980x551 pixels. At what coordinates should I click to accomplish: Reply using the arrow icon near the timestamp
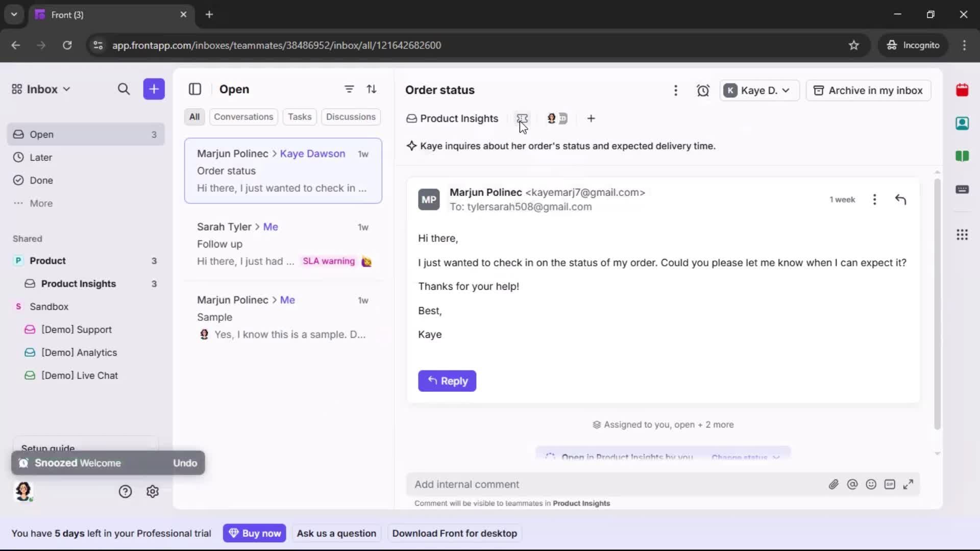click(901, 199)
